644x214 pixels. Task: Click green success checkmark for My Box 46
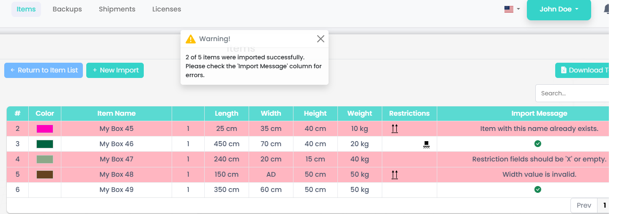pos(537,144)
